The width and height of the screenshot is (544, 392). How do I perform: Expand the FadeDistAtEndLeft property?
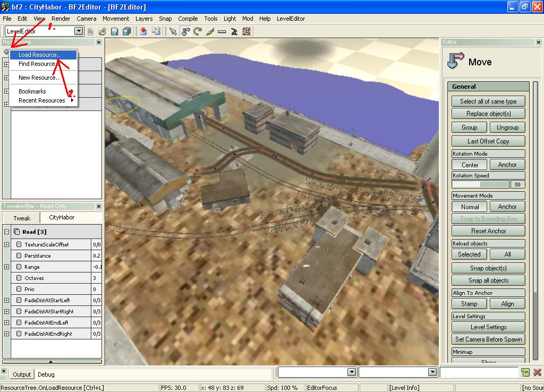point(6,322)
